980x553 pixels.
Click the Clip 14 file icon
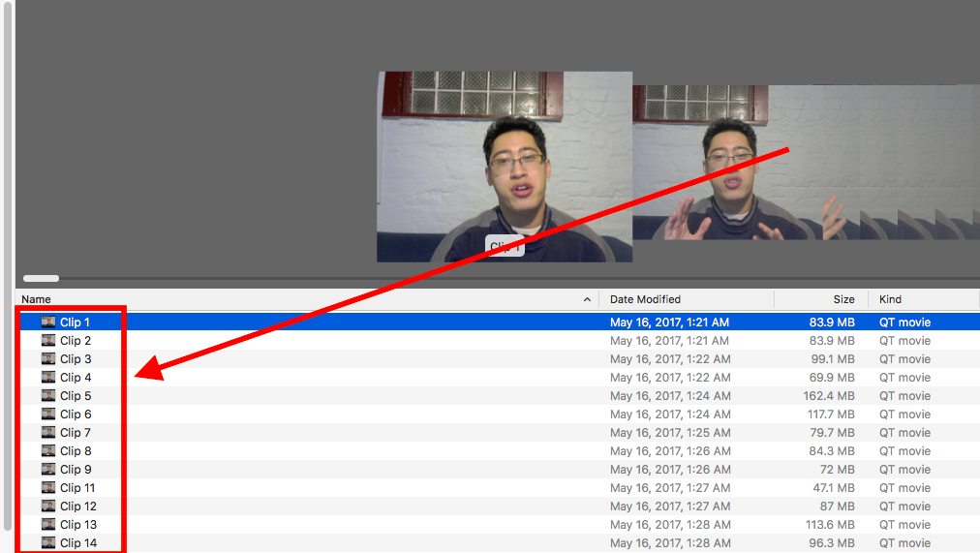point(48,542)
